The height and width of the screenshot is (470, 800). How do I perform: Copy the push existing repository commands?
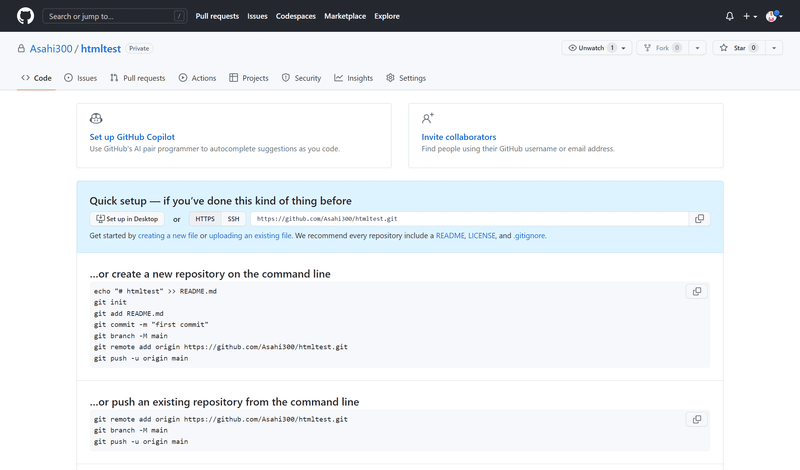click(x=696, y=419)
